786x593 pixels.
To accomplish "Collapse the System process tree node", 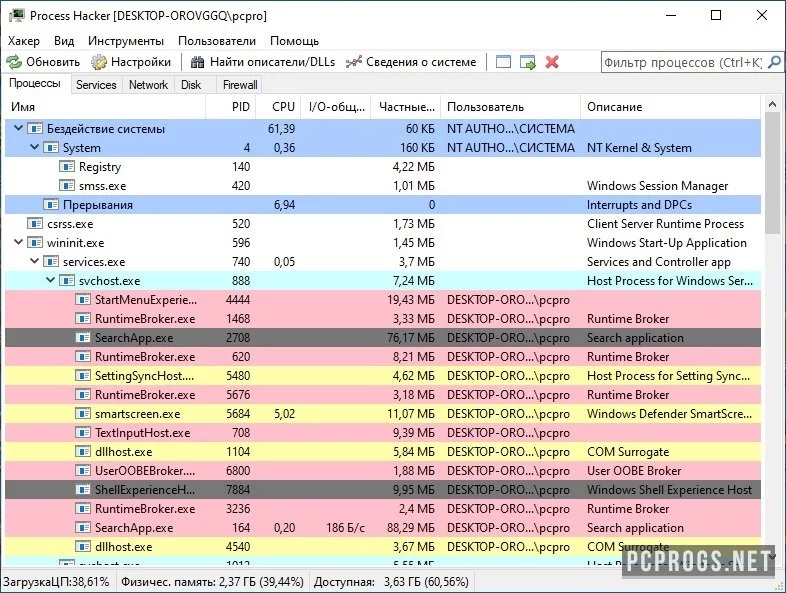I will 35,147.
